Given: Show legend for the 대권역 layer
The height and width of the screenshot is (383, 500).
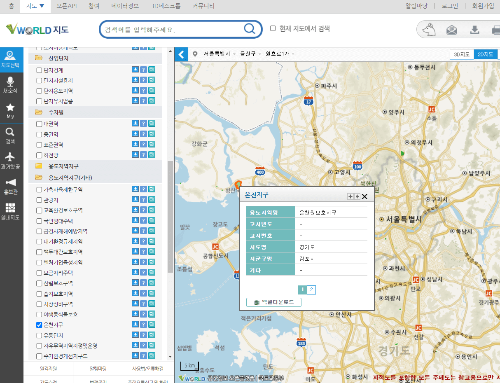Looking at the screenshot, I should click(152, 124).
